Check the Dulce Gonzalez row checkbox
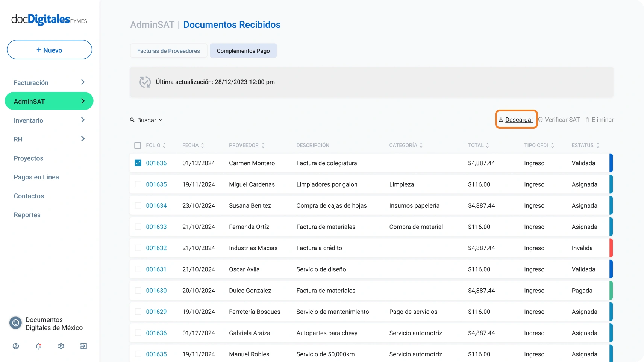 click(138, 291)
